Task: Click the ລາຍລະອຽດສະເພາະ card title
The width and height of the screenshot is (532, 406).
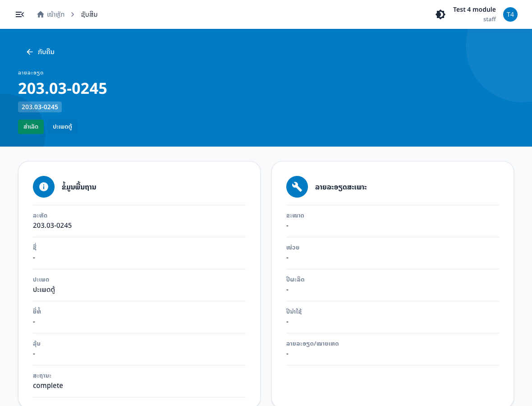Action: [x=341, y=187]
